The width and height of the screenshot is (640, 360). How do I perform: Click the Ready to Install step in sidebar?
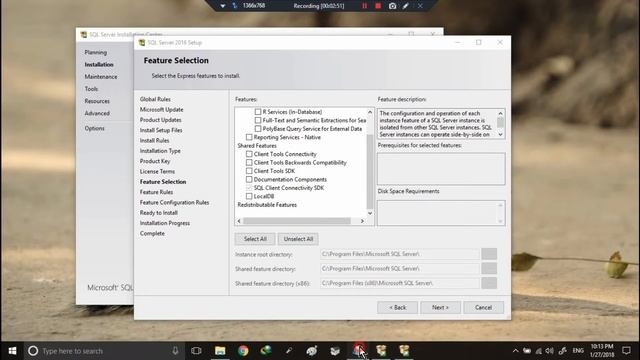(x=159, y=213)
